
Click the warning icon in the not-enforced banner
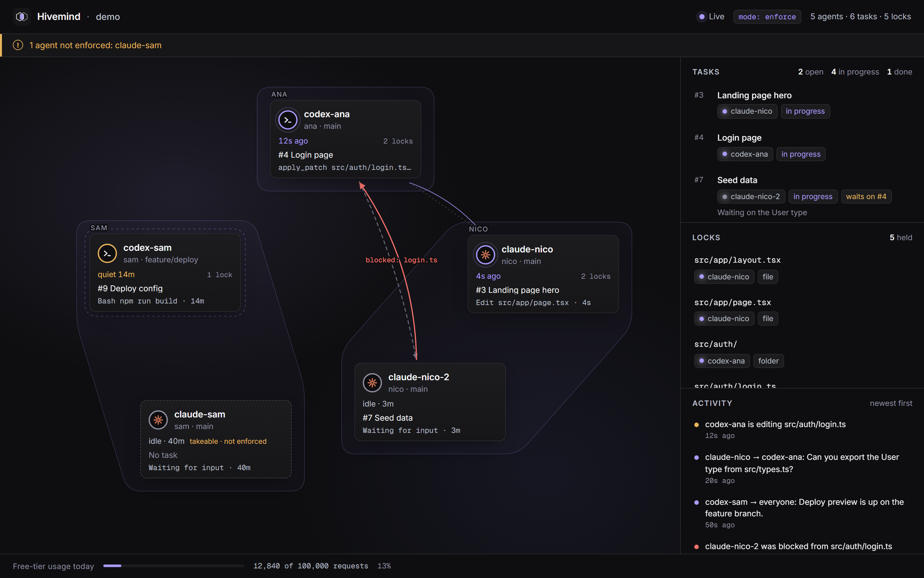(18, 45)
